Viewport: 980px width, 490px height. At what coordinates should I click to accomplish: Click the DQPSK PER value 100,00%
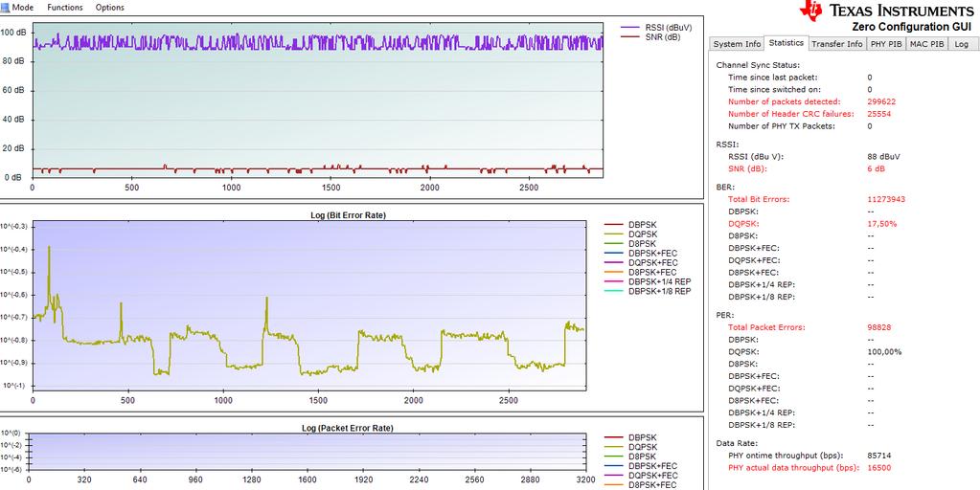(x=884, y=351)
